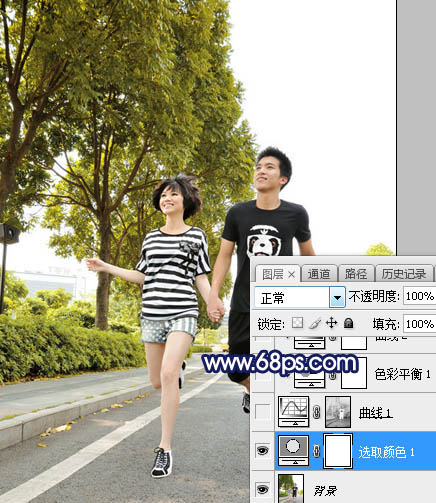436x503 pixels.
Task: Open the 正常 blend mode dropdown
Action: tap(337, 297)
